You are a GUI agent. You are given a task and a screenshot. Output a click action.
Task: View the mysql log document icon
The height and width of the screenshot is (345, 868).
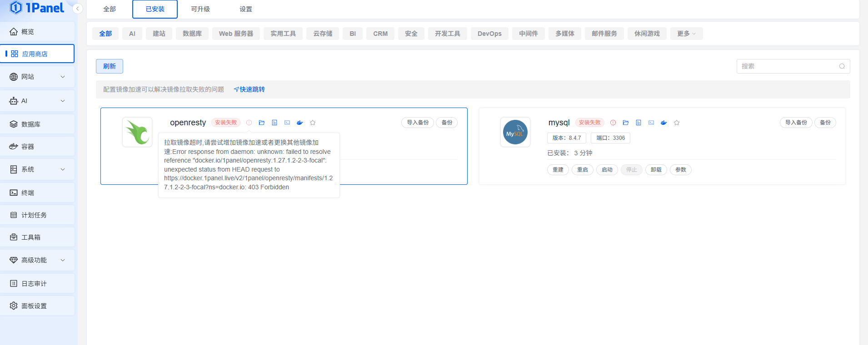[x=639, y=123]
